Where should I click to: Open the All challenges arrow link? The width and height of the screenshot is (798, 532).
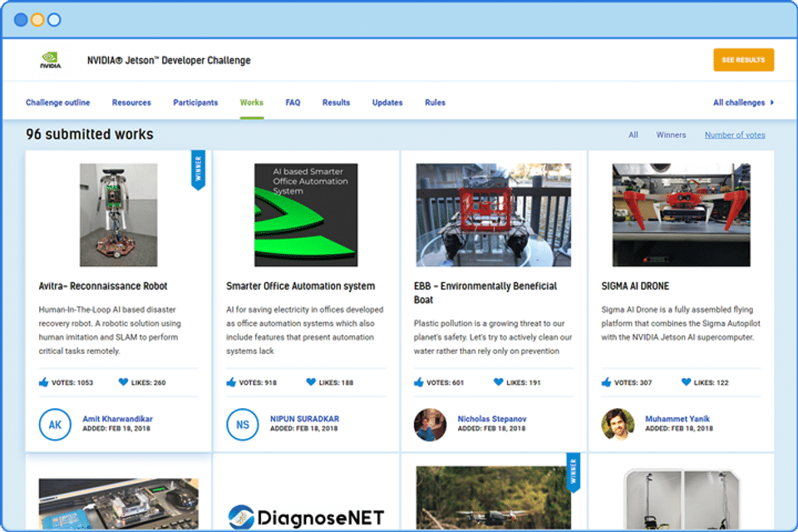click(x=743, y=102)
